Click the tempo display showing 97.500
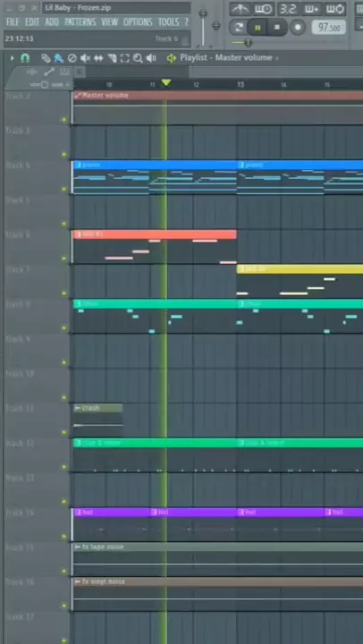Screen dimensions: 363x644 (x=328, y=28)
